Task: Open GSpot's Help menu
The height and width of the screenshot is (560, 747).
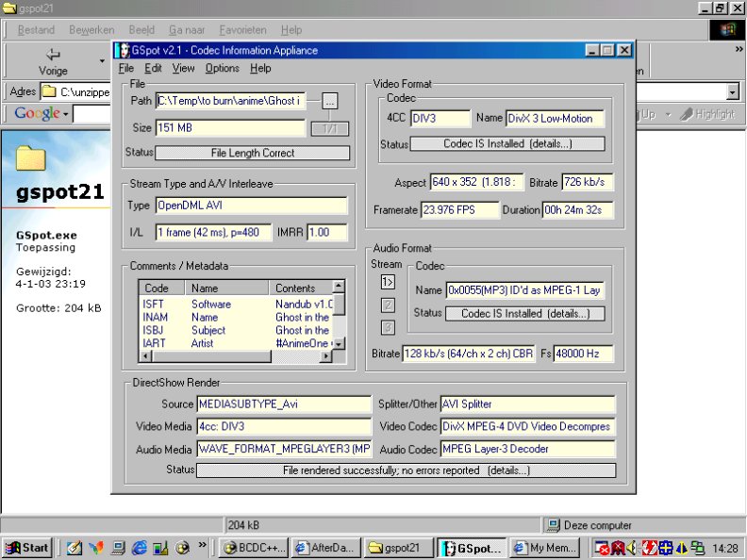Action: pos(260,68)
